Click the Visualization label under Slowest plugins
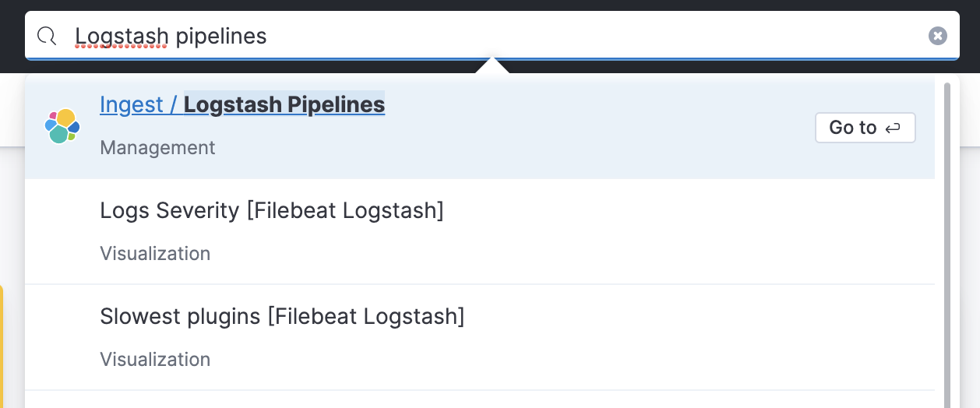The height and width of the screenshot is (408, 980). pos(155,359)
